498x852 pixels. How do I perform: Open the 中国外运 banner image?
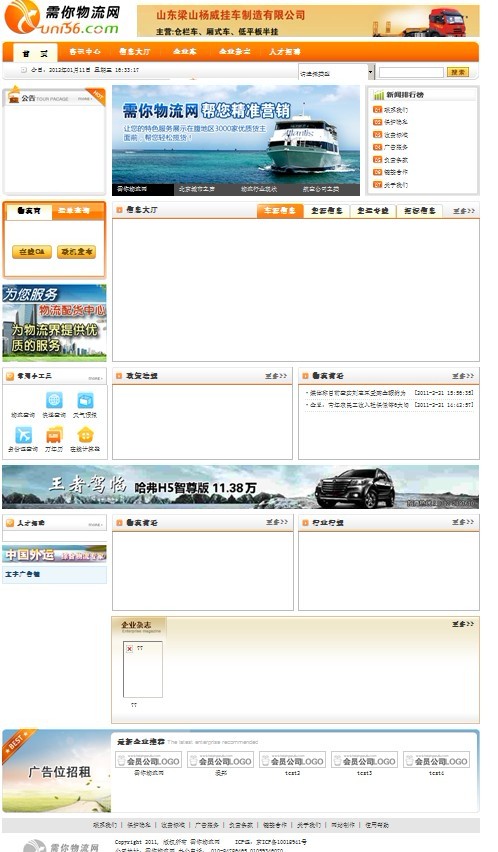pos(54,554)
